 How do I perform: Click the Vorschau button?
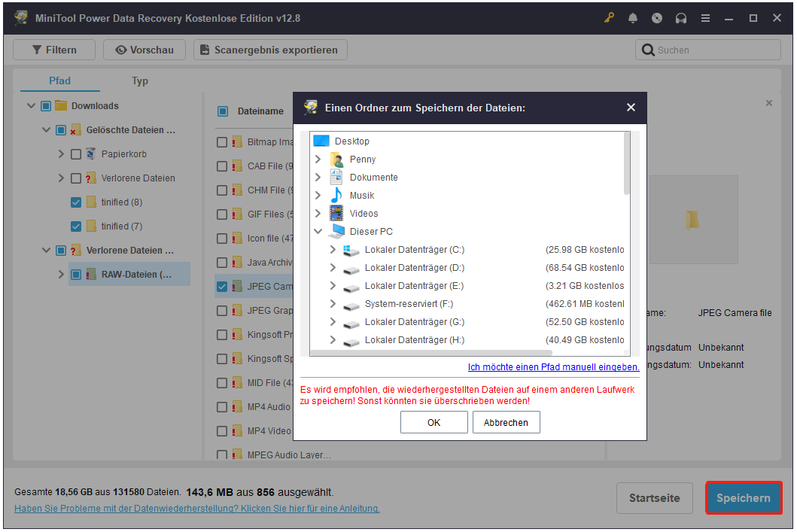point(144,50)
